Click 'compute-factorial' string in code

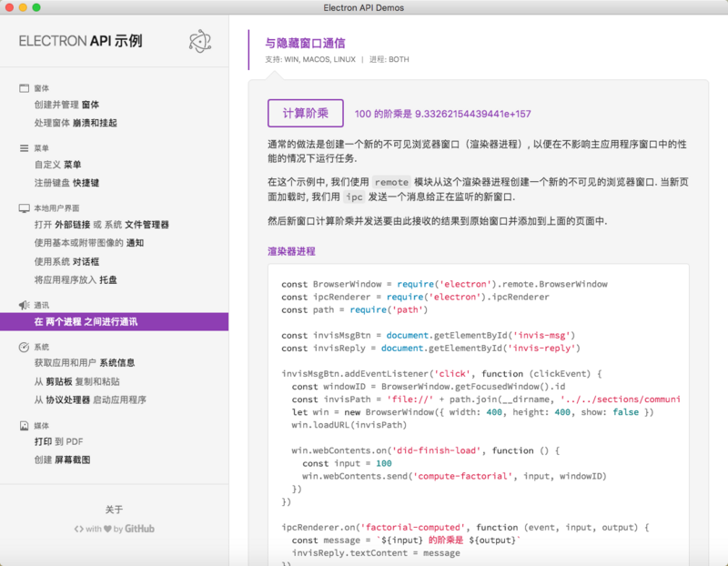462,476
